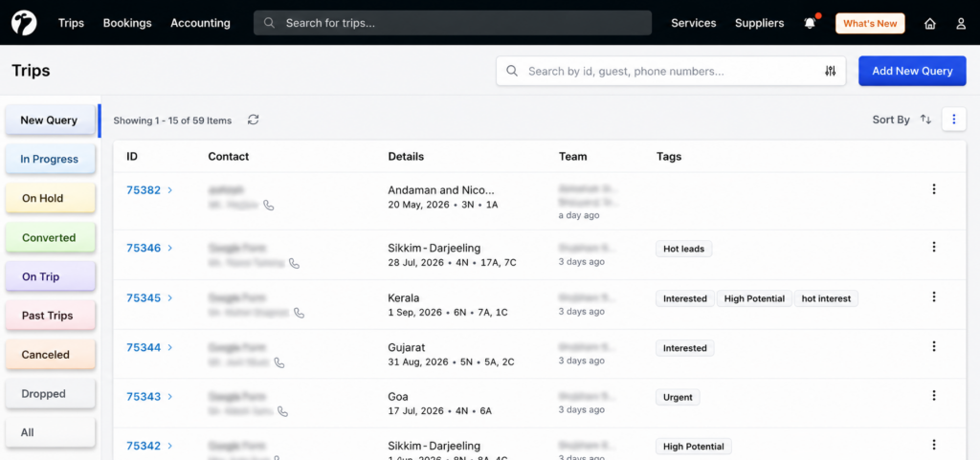The width and height of the screenshot is (980, 460).
Task: Switch to Converted tab
Action: tap(50, 238)
